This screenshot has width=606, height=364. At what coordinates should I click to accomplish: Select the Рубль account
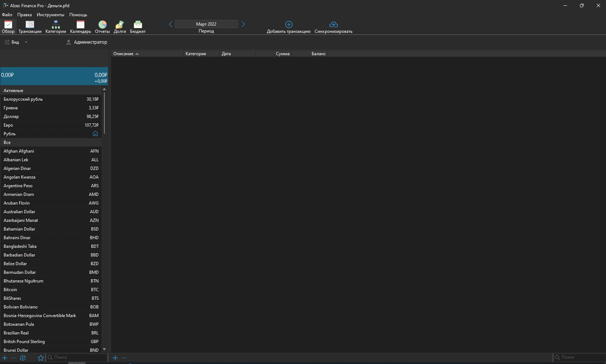pyautogui.click(x=51, y=134)
